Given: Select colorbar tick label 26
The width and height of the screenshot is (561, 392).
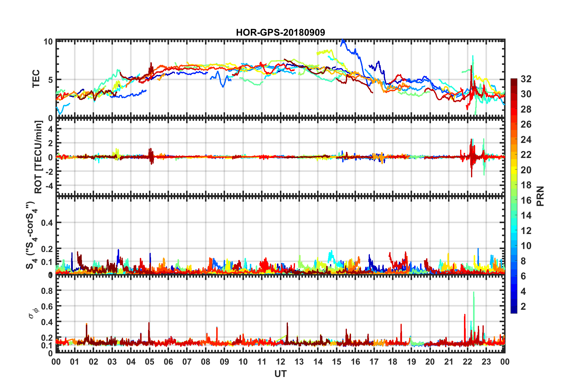Looking at the screenshot, I should click(526, 124).
